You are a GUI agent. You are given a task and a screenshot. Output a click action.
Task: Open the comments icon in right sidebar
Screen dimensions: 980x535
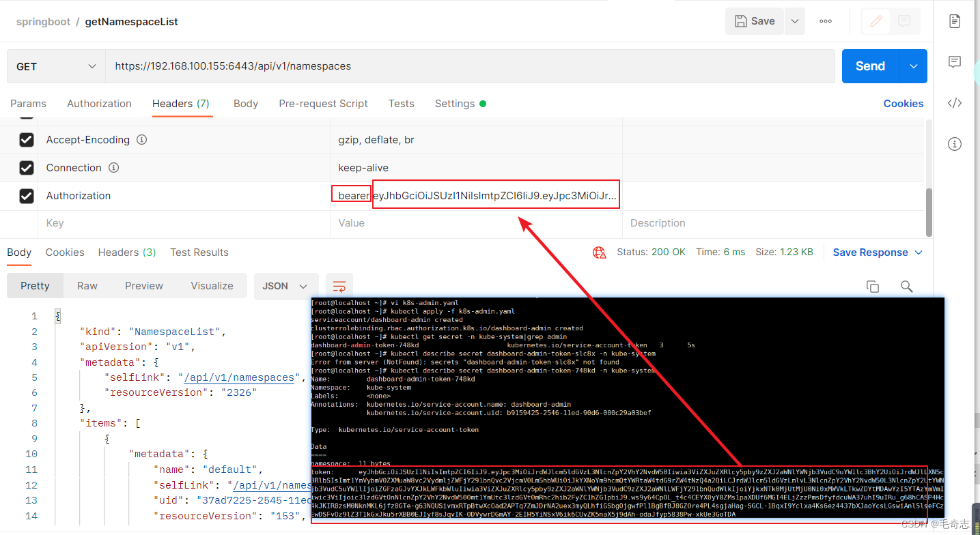[x=955, y=62]
